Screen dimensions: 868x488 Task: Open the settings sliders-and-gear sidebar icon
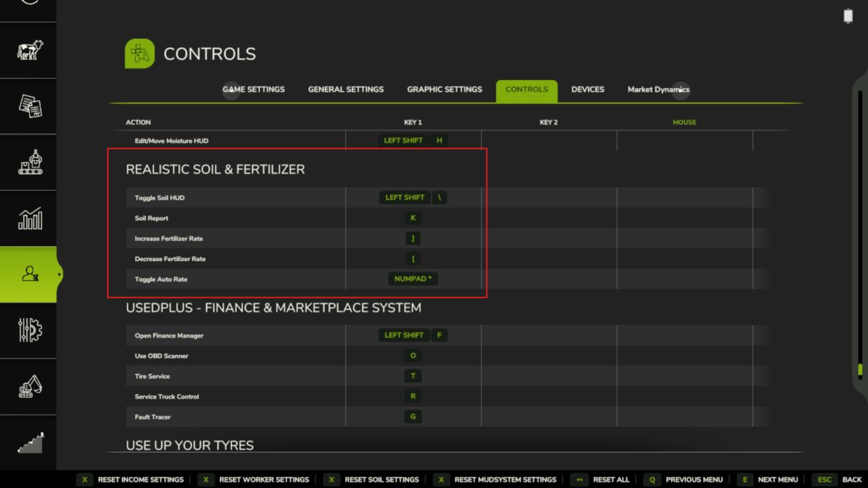click(28, 331)
